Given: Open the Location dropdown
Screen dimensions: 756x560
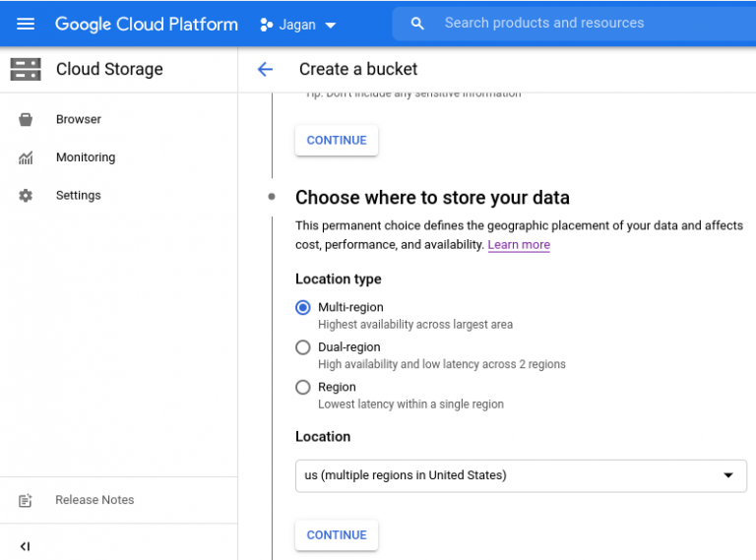Looking at the screenshot, I should point(521,475).
